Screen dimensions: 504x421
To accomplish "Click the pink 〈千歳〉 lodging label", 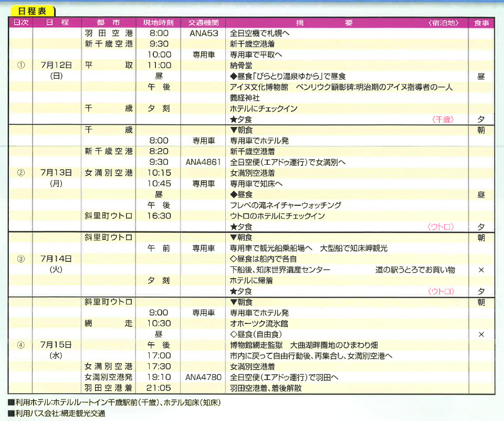I will click(442, 120).
